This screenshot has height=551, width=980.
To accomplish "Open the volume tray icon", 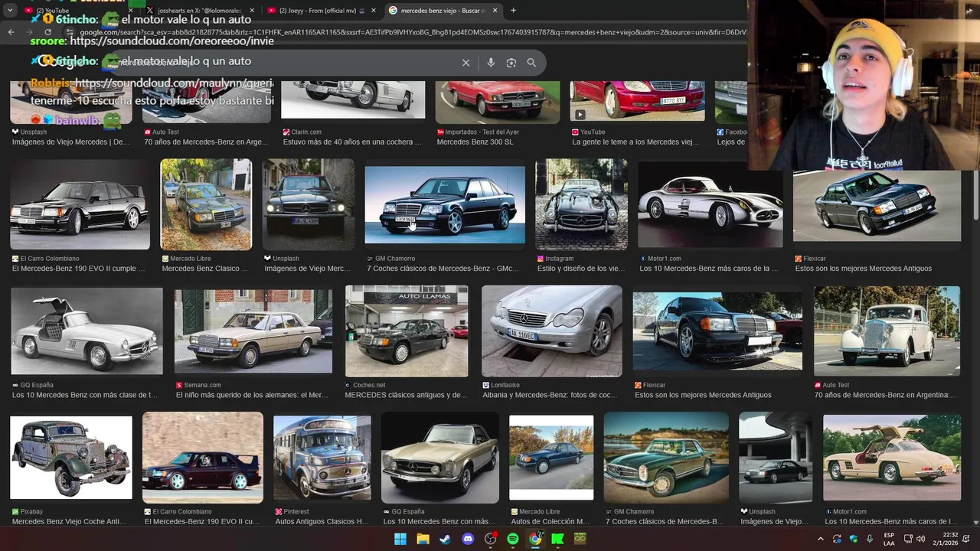I will pyautogui.click(x=920, y=539).
